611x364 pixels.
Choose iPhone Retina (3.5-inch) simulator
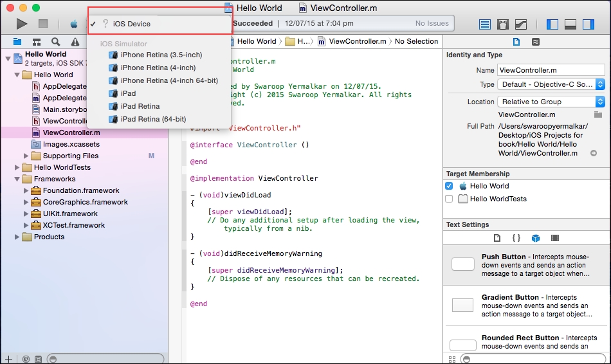coord(159,55)
